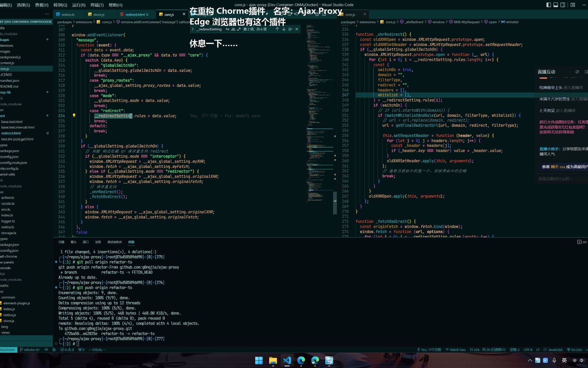Image resolution: width=588 pixels, height=368 pixels.
Task: Open 选择(S) menu
Action: 23,5
